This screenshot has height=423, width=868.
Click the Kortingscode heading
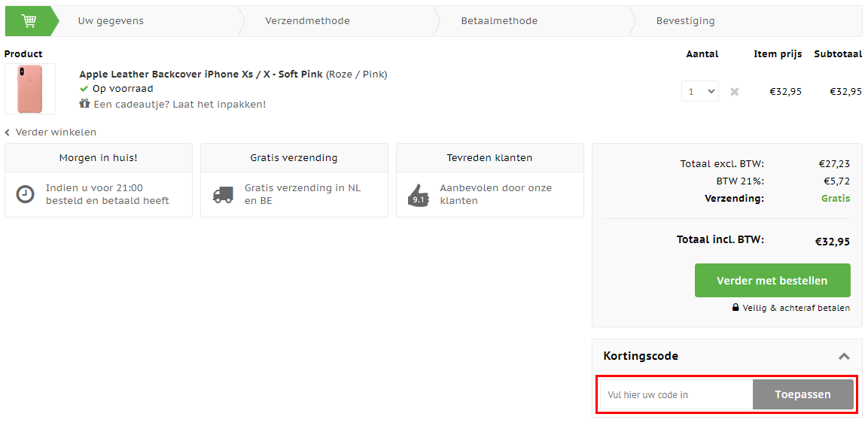point(641,356)
